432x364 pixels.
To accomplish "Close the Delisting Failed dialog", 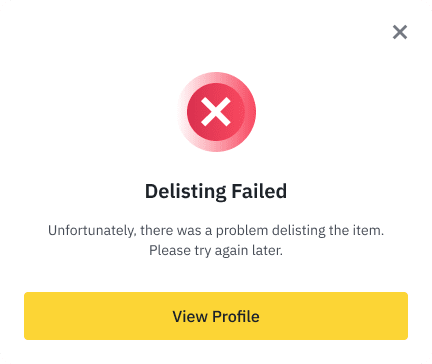I will pos(400,32).
